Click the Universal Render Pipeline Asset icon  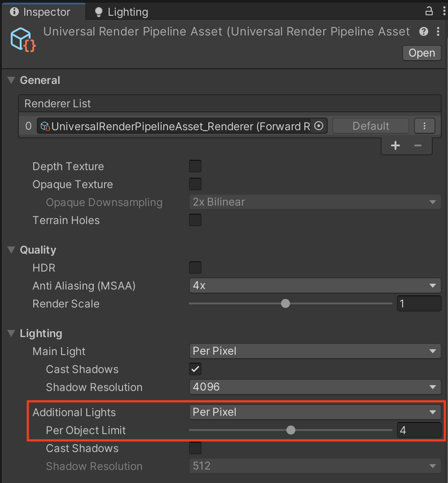coord(23,40)
